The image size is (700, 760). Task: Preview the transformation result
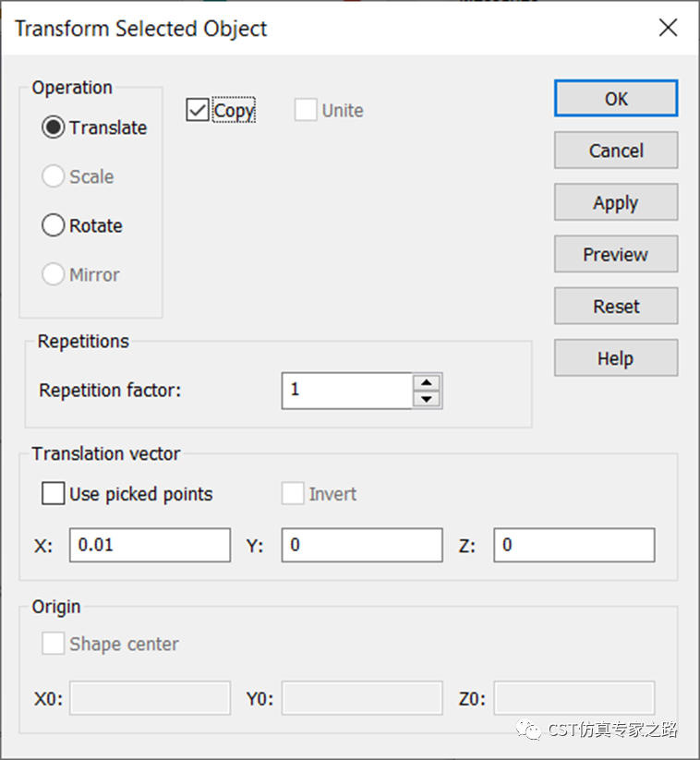coord(616,254)
